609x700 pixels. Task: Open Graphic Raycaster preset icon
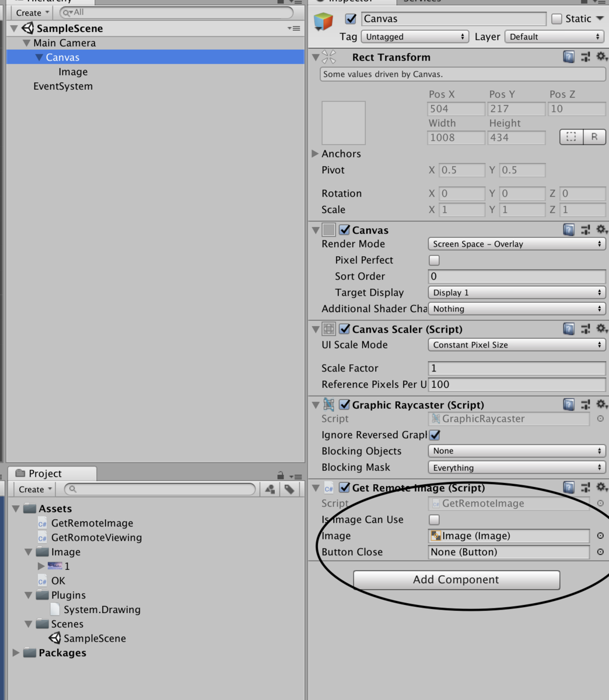[585, 404]
